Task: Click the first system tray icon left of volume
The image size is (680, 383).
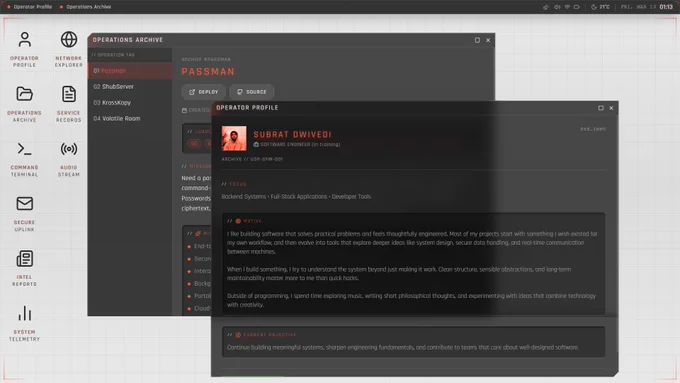Action: point(546,7)
